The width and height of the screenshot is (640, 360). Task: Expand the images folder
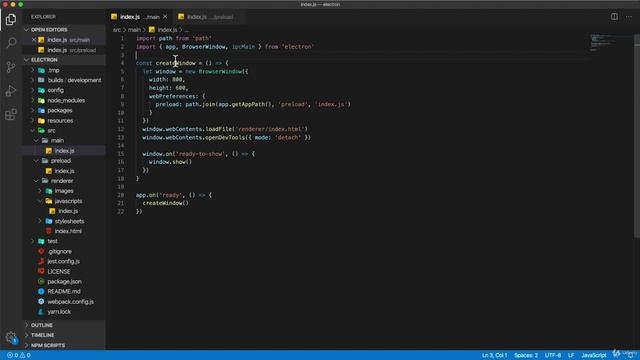click(40, 191)
